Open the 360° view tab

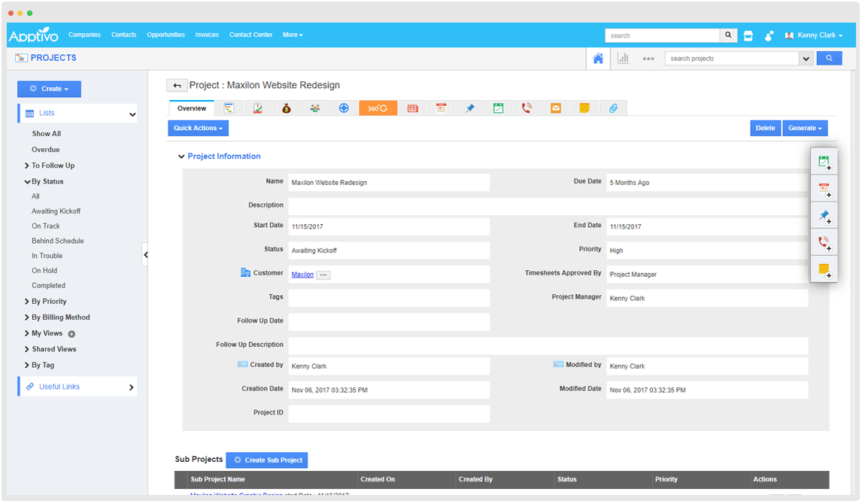[x=378, y=108]
